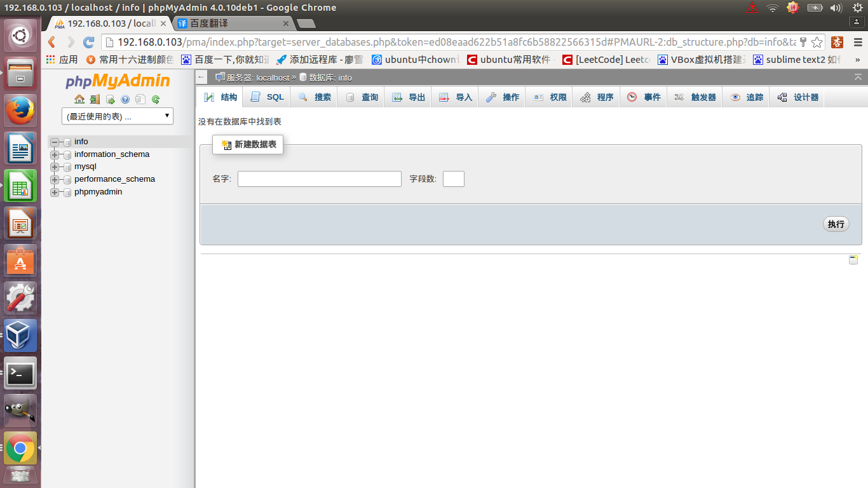
Task: Switch to the 结构 tab
Action: (220, 97)
